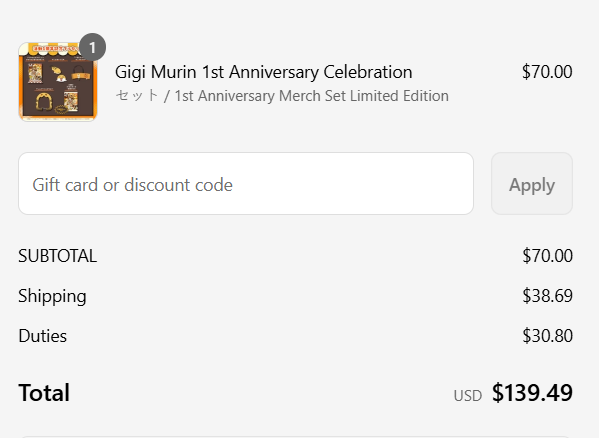Click the USD currency label
Image resolution: width=599 pixels, height=438 pixels.
468,396
